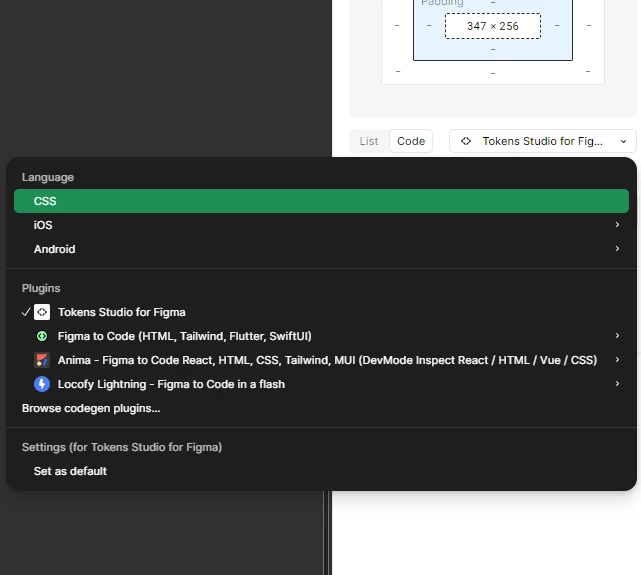Viewport: 641px width, 575px height.
Task: Click green Figma to Code icon
Action: [x=42, y=336]
